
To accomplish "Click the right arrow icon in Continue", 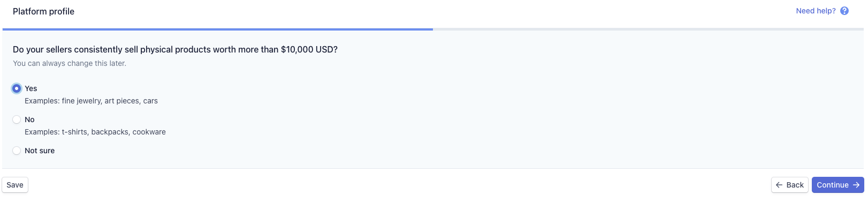I will (x=856, y=185).
